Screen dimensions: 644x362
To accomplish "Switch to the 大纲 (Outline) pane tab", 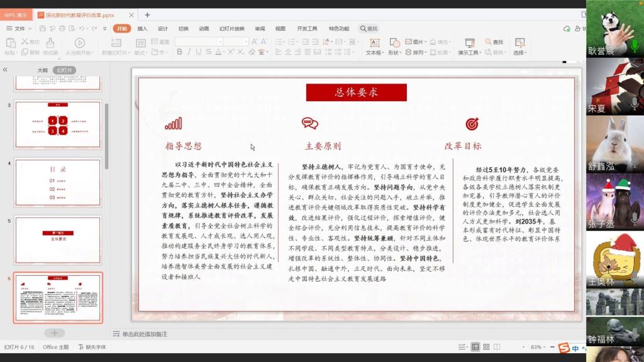I will (x=42, y=70).
